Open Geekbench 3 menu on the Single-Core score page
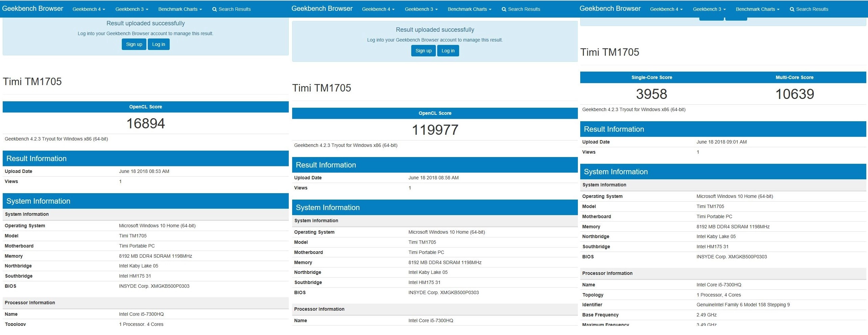The height and width of the screenshot is (335, 868). 709,9
